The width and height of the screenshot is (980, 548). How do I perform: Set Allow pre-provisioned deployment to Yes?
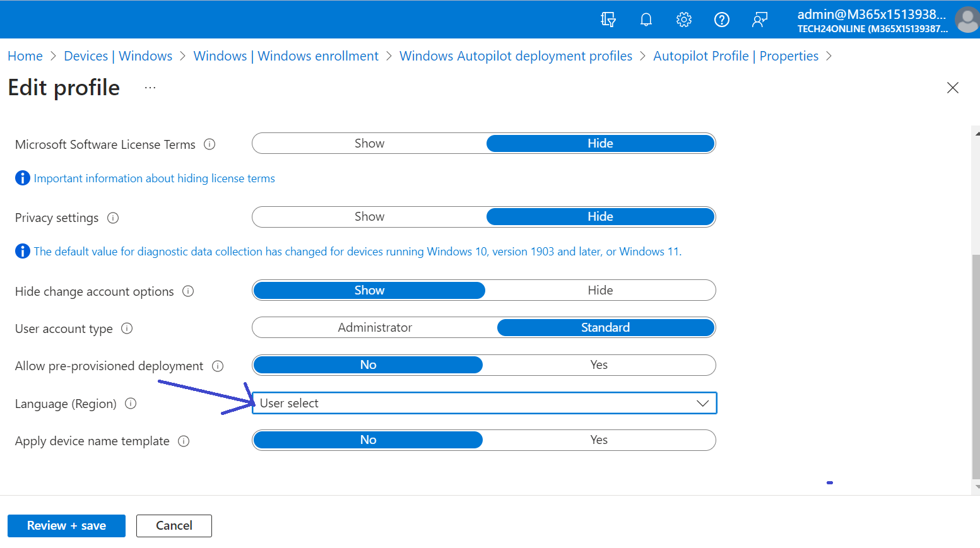click(x=599, y=364)
